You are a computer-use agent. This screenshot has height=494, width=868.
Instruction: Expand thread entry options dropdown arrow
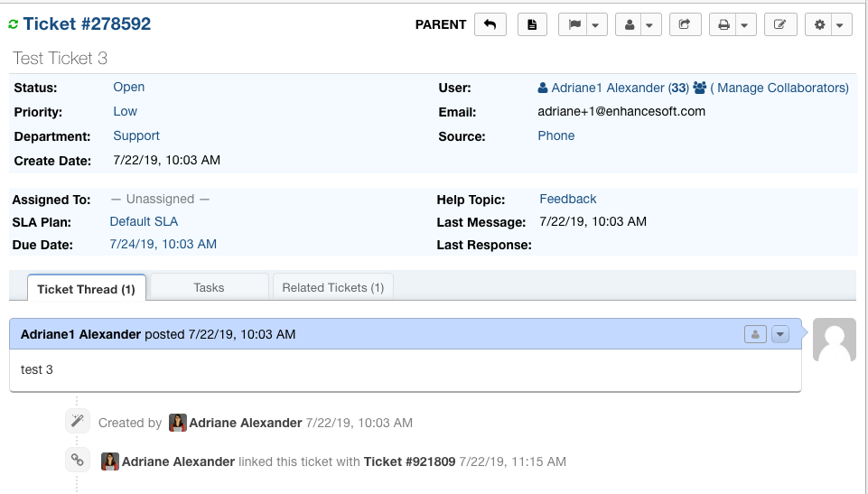[780, 334]
